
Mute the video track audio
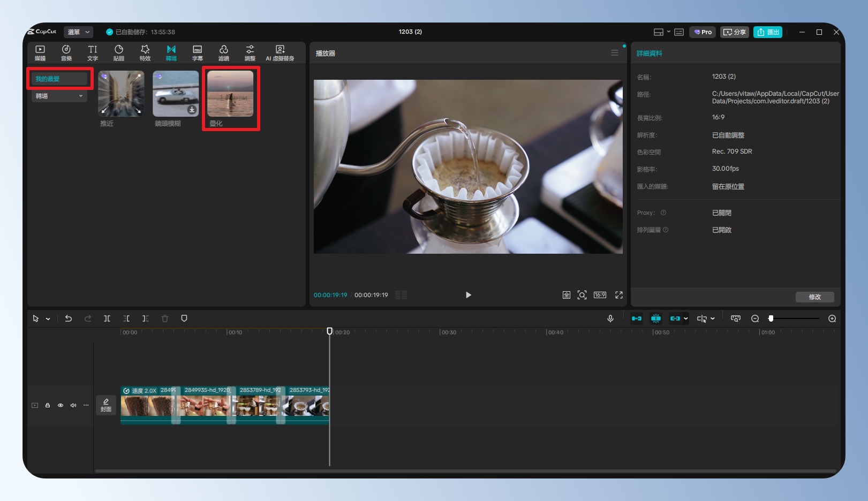pyautogui.click(x=73, y=405)
